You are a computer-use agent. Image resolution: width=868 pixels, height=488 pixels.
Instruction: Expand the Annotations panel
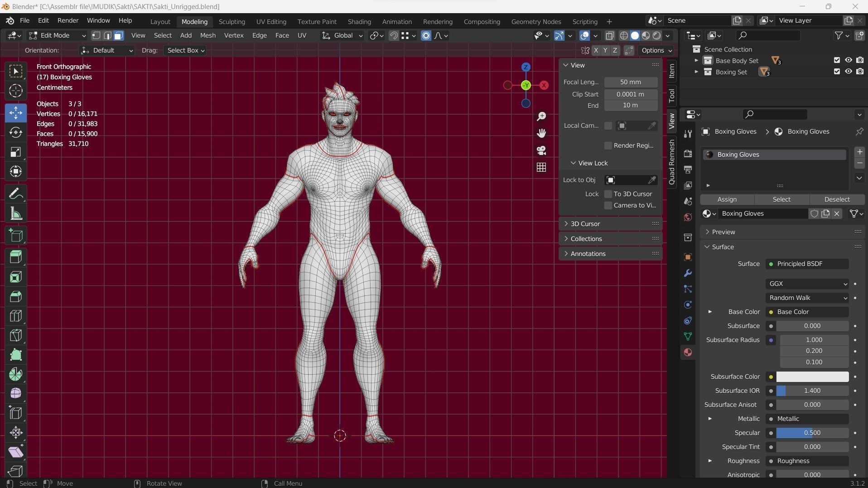(610, 254)
